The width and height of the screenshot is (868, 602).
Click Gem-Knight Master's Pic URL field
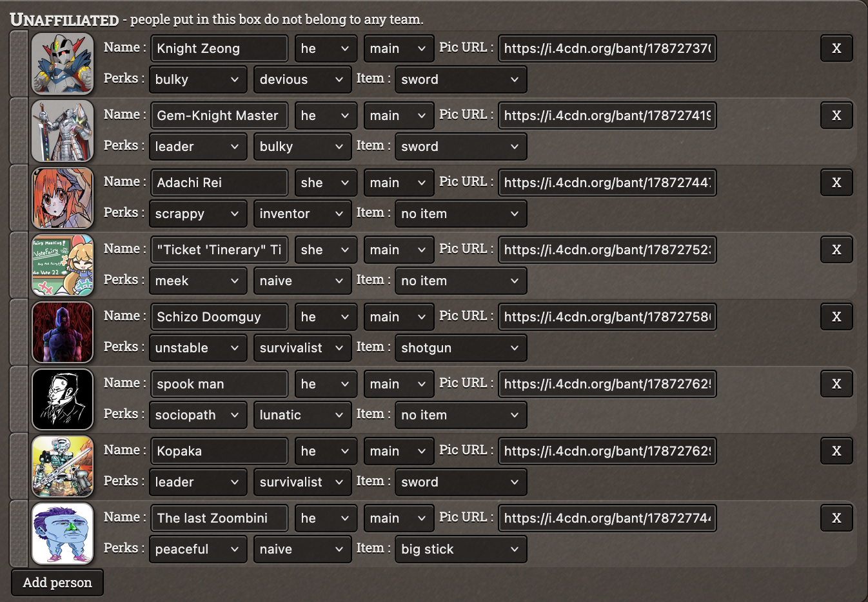(x=607, y=115)
